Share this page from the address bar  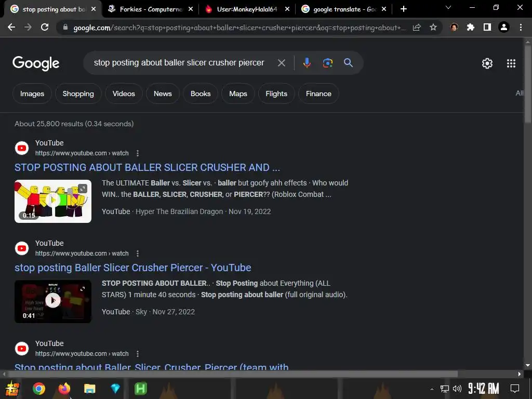tap(417, 27)
